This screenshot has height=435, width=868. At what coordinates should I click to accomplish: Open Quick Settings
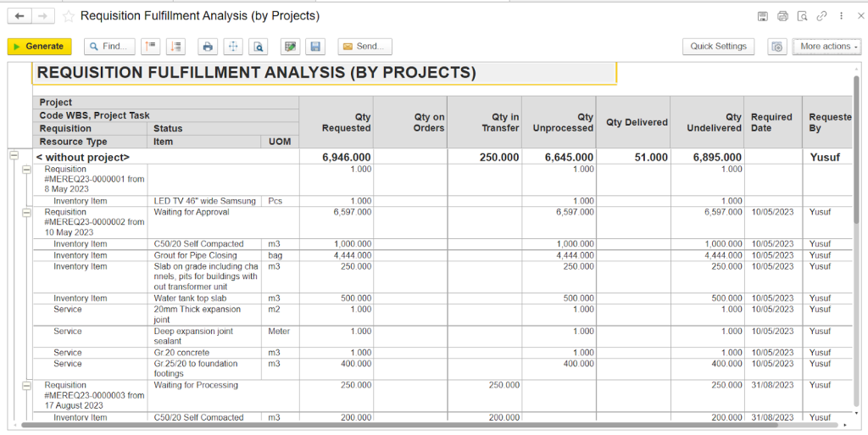[x=718, y=47]
